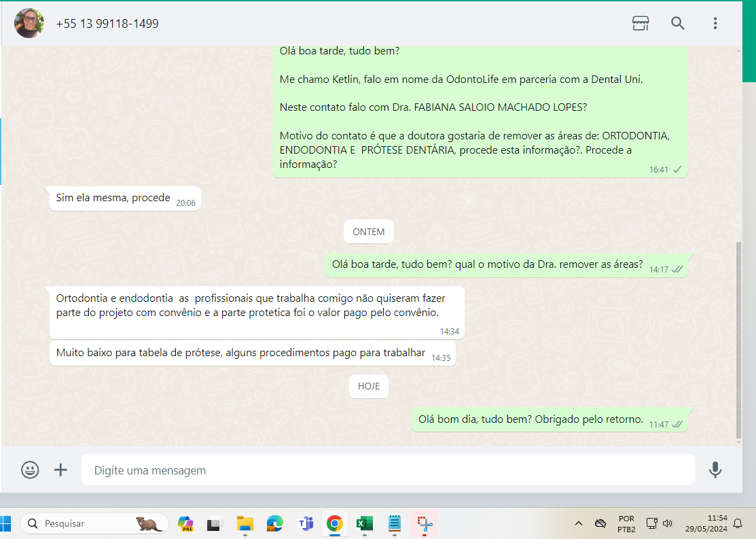This screenshot has height=539, width=756.
Task: Open Excel from the taskbar
Action: click(x=365, y=523)
